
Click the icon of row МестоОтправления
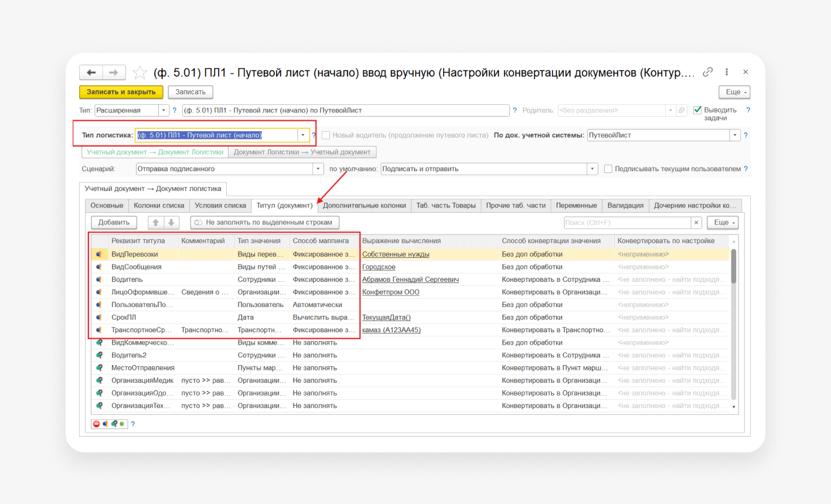(x=99, y=368)
